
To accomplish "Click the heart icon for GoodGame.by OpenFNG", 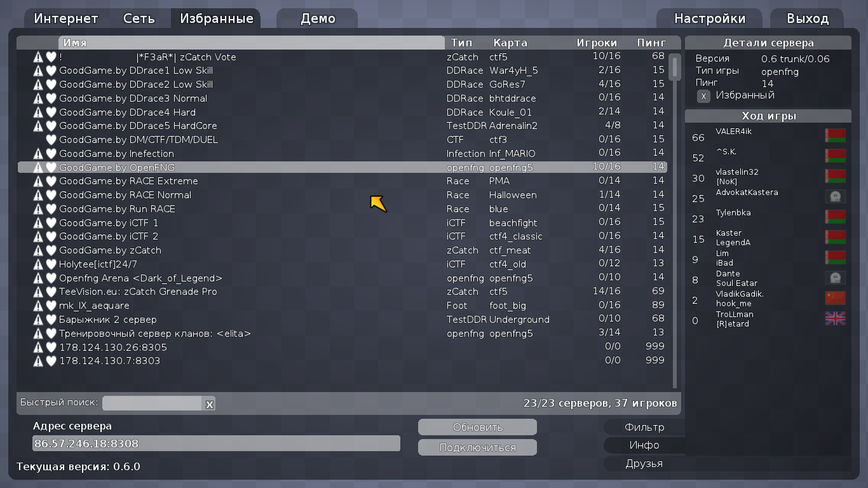I will pyautogui.click(x=51, y=168).
